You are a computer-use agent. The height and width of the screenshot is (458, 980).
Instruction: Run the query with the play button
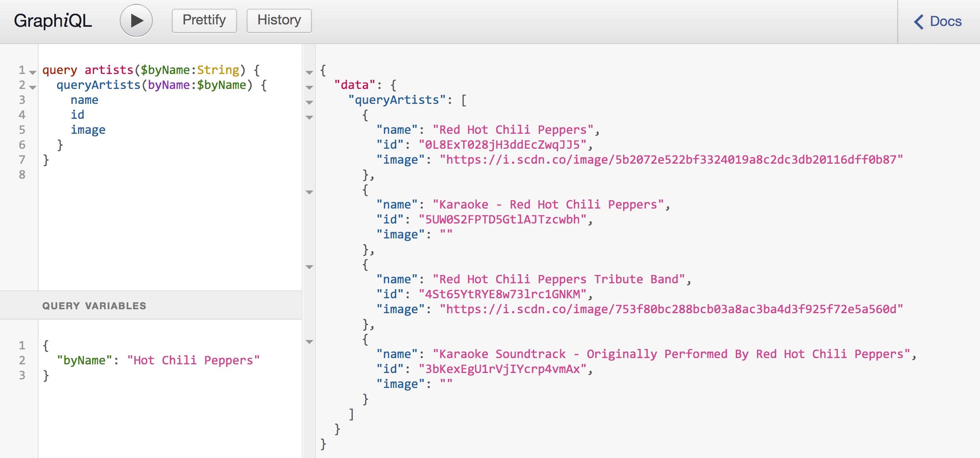[x=136, y=21]
